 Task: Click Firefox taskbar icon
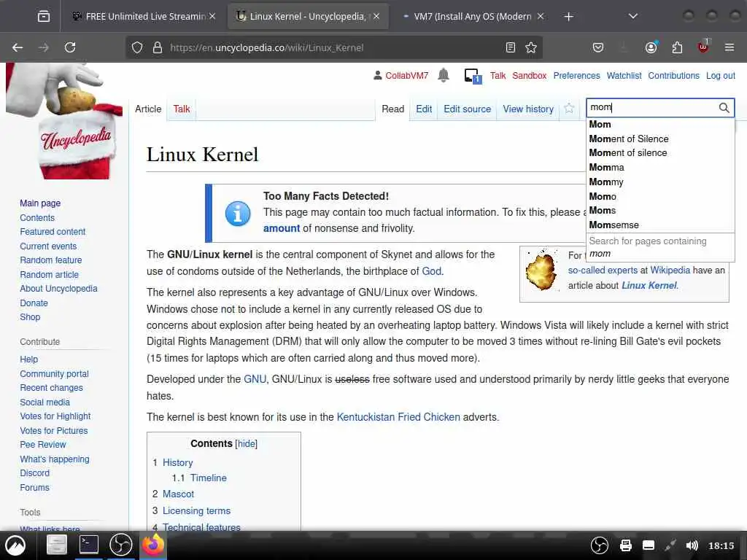pos(152,544)
